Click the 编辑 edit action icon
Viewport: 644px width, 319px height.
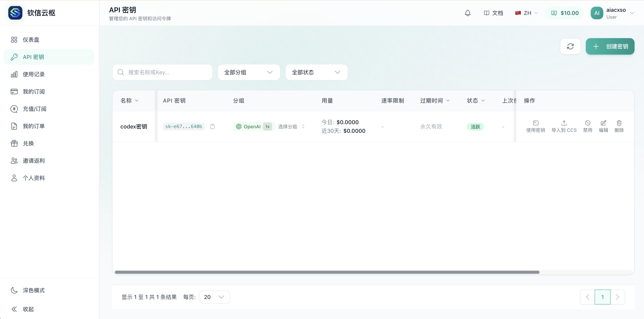603,126
